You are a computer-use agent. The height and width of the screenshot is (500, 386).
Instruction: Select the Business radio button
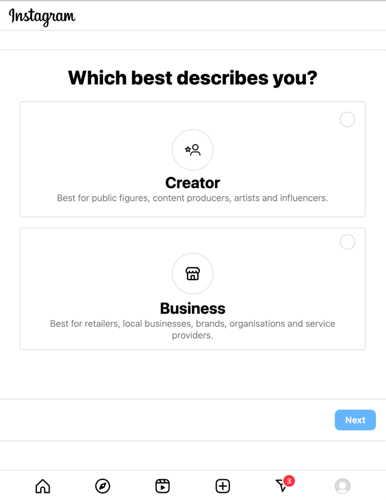347,242
